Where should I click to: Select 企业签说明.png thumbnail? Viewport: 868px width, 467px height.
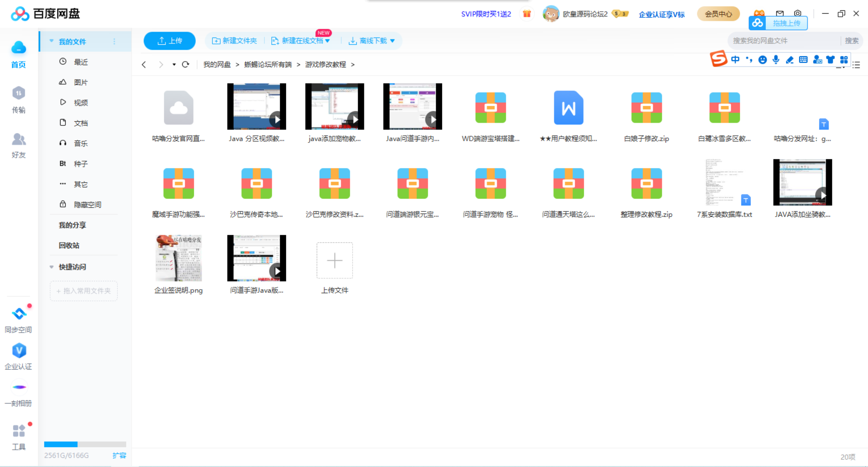click(x=179, y=258)
